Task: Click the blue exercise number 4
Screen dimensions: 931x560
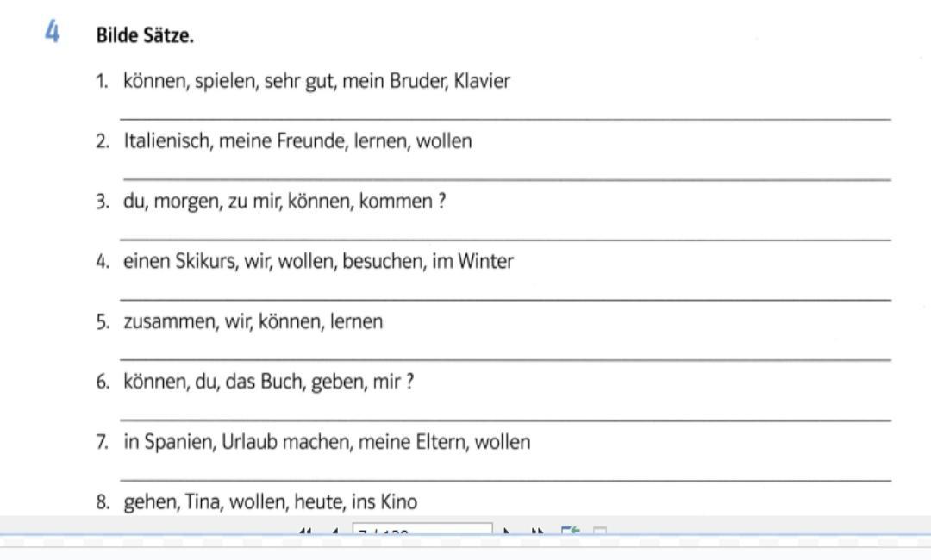Action: pyautogui.click(x=53, y=34)
